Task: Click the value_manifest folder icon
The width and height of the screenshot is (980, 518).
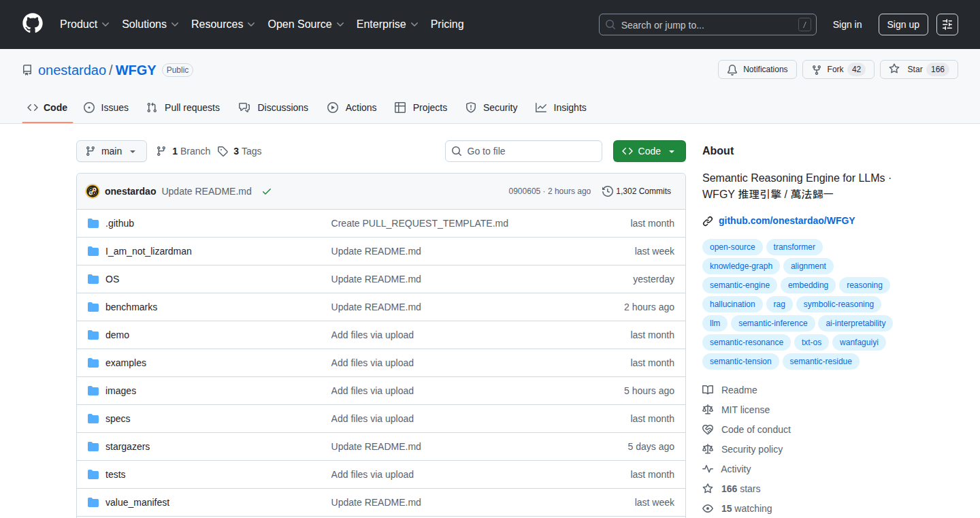Action: pos(93,502)
